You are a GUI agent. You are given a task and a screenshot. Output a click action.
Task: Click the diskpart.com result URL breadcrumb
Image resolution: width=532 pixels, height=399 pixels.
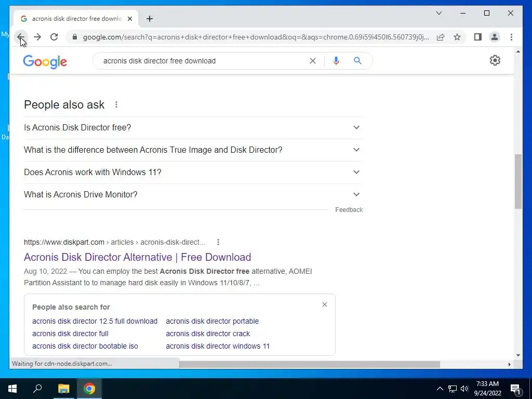tap(114, 242)
